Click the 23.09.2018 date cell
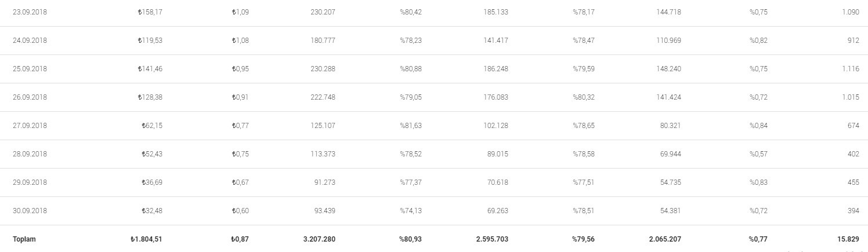This screenshot has height=252, width=868. [x=30, y=12]
